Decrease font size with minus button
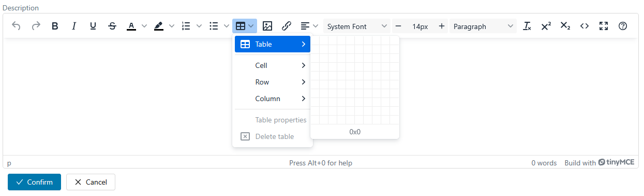644x196 pixels. [398, 26]
